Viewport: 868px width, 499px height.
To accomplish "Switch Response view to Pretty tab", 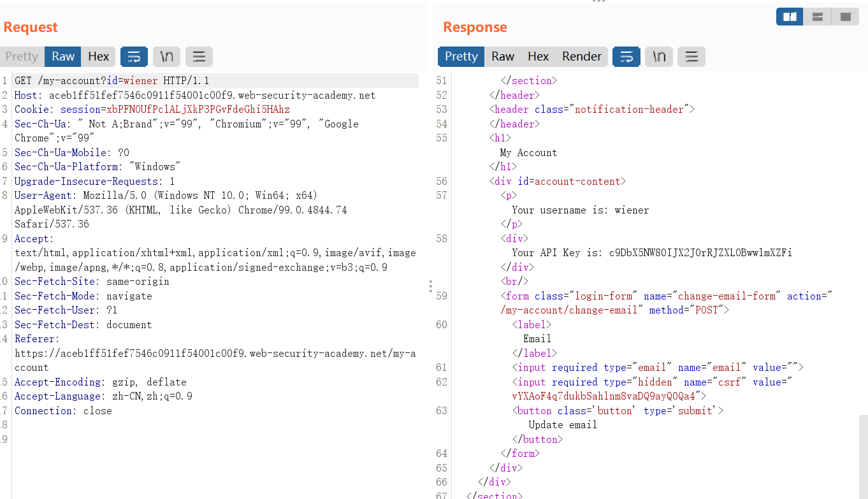I will [x=461, y=57].
